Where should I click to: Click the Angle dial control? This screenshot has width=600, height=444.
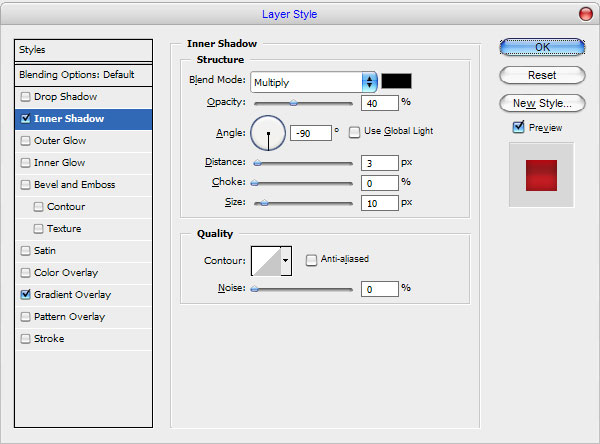coord(268,133)
